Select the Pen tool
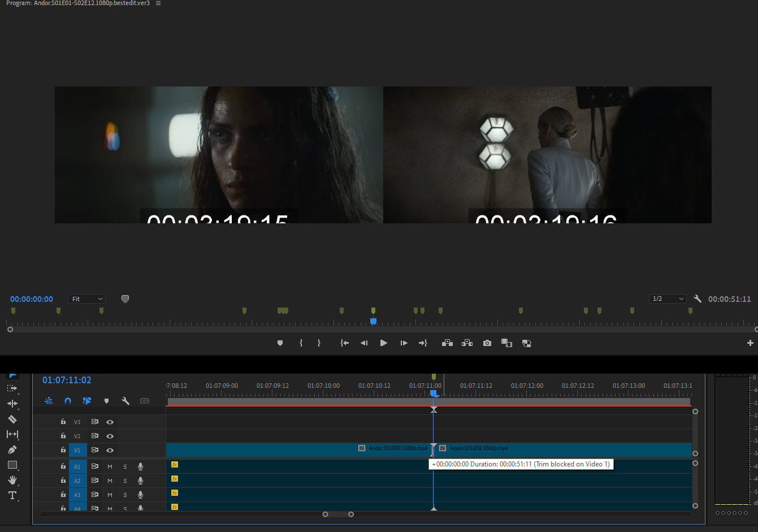This screenshot has height=532, width=758. pos(12,449)
